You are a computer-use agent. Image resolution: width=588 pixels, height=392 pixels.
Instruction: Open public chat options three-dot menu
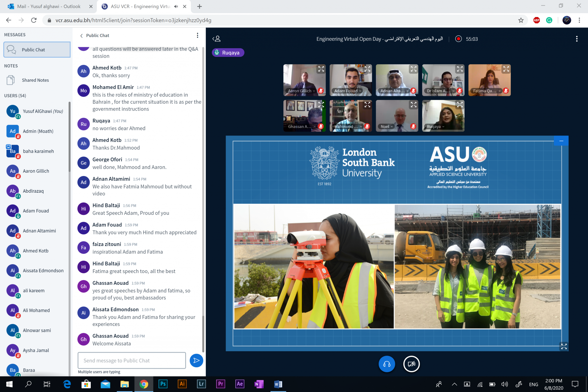(197, 35)
